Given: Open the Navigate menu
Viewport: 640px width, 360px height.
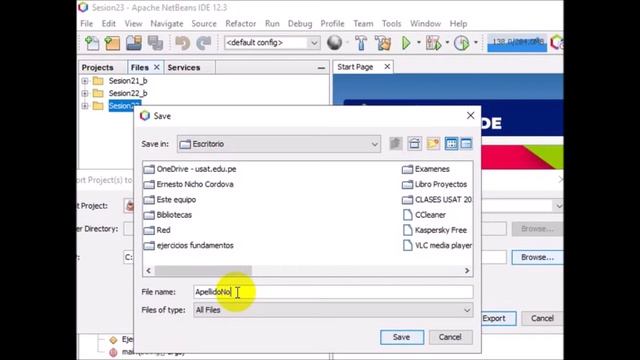Looking at the screenshot, I should [167, 24].
